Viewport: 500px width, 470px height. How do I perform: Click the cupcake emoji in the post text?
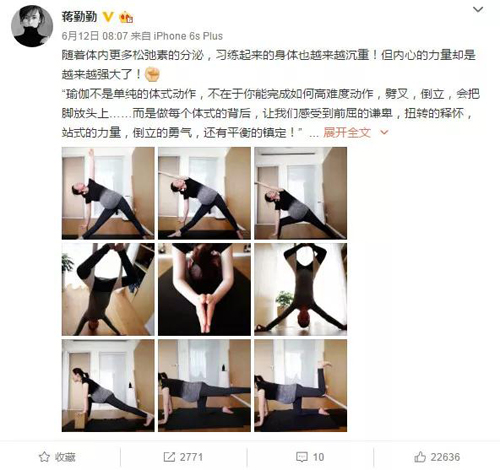[152, 74]
